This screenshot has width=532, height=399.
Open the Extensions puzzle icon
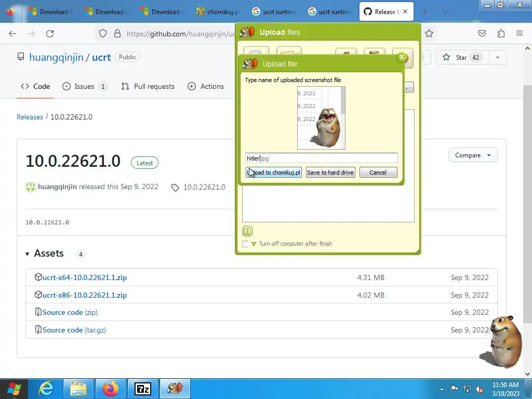click(501, 34)
